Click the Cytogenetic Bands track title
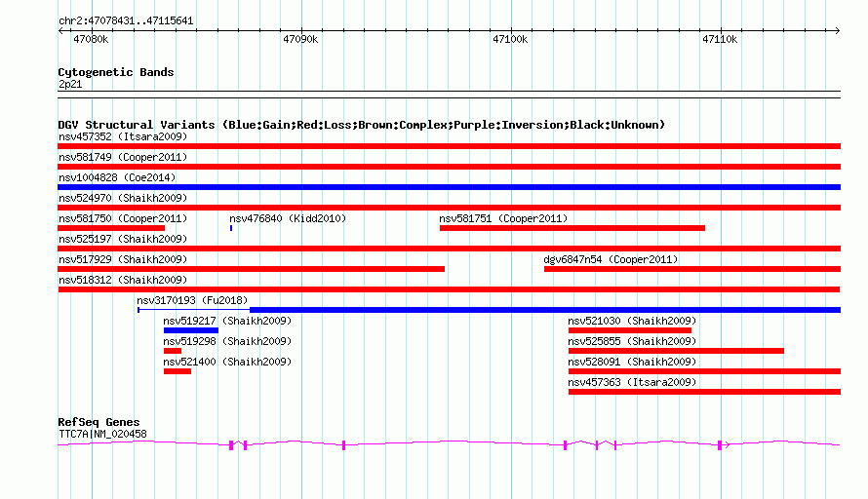This screenshot has width=868, height=499. click(116, 72)
